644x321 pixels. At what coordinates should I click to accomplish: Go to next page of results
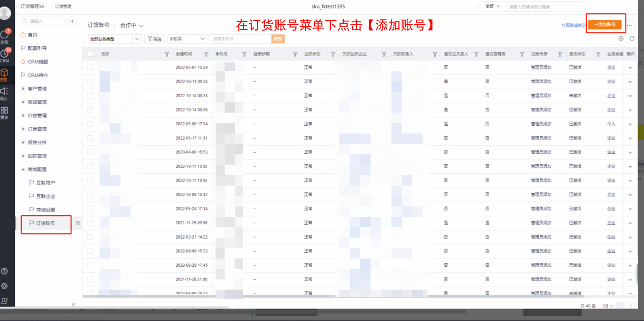point(631,306)
